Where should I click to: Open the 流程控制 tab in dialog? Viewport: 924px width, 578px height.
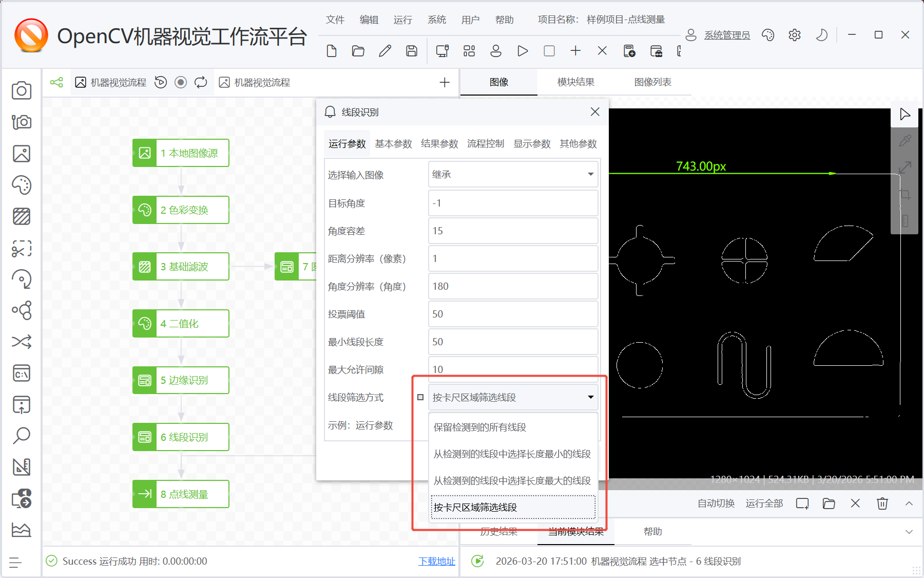pyautogui.click(x=486, y=144)
